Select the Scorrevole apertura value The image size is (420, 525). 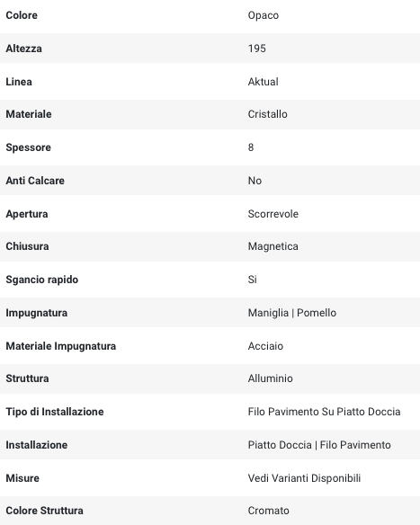(x=273, y=214)
